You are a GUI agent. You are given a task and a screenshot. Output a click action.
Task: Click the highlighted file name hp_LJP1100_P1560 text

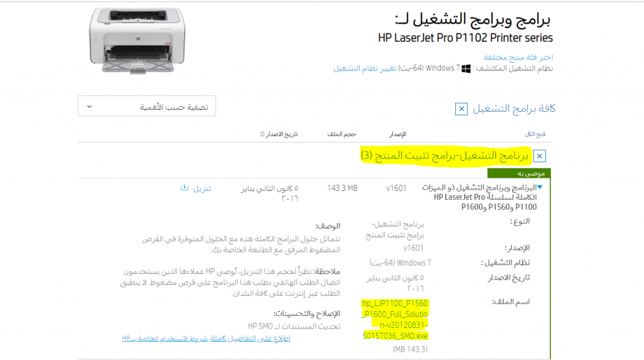click(395, 319)
